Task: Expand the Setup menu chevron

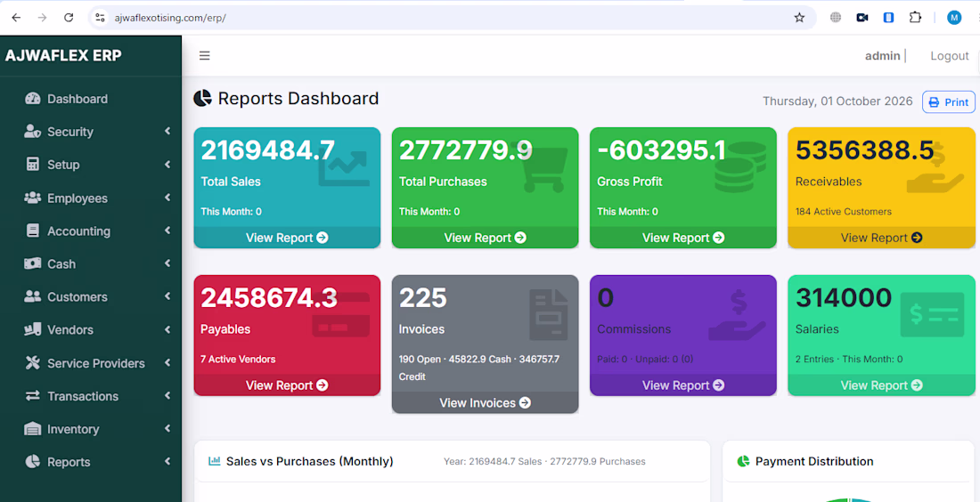Action: [167, 164]
